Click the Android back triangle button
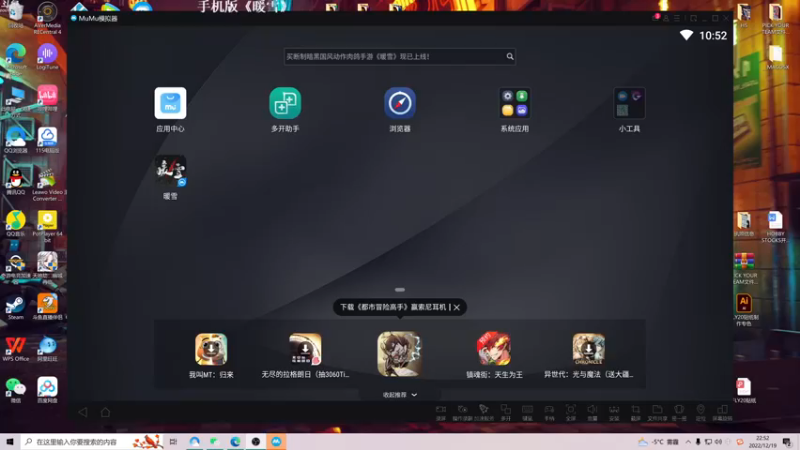Image resolution: width=800 pixels, height=450 pixels. [83, 412]
